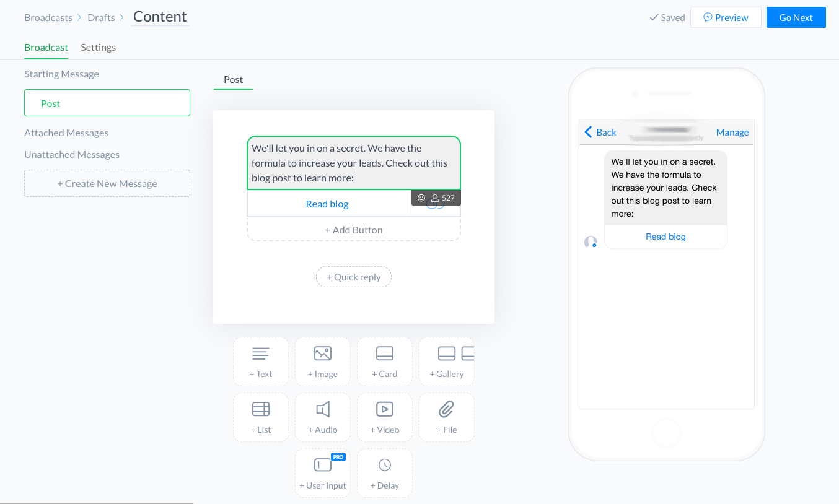Insert a Gallery block

tap(447, 362)
